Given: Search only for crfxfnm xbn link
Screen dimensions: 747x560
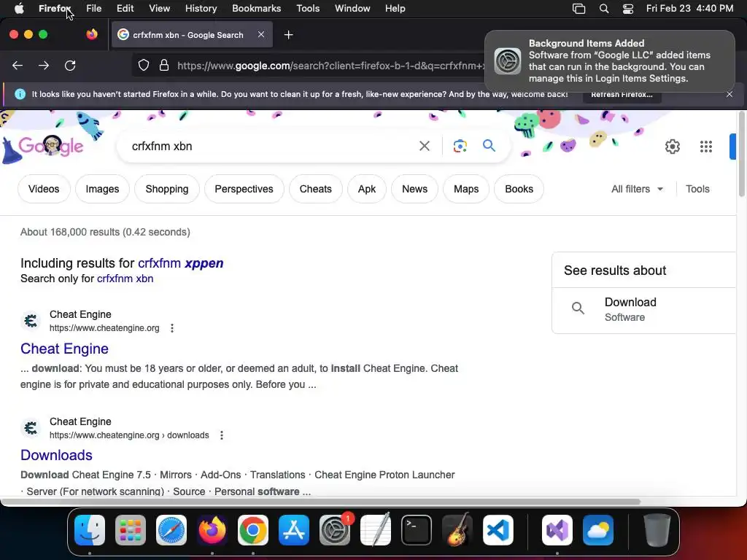Looking at the screenshot, I should tap(125, 279).
